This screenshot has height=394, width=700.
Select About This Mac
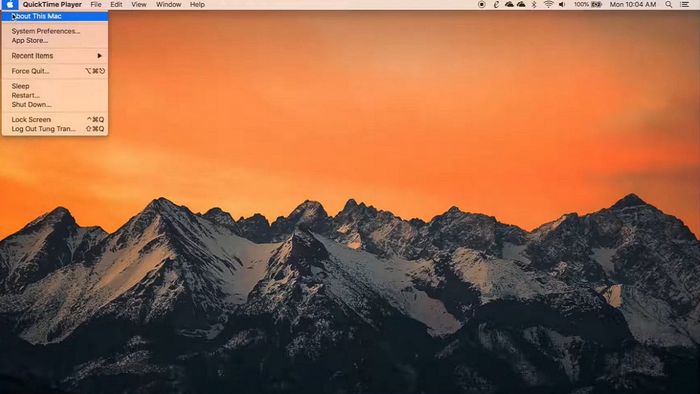coord(54,16)
